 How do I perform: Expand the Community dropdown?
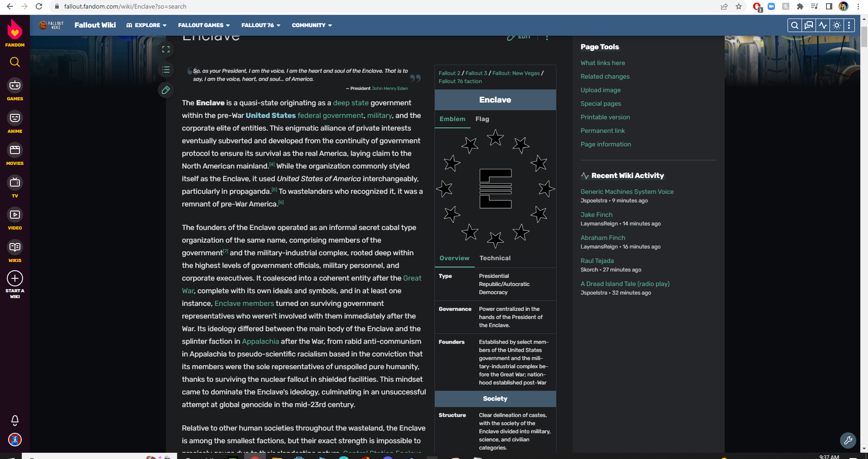(312, 25)
